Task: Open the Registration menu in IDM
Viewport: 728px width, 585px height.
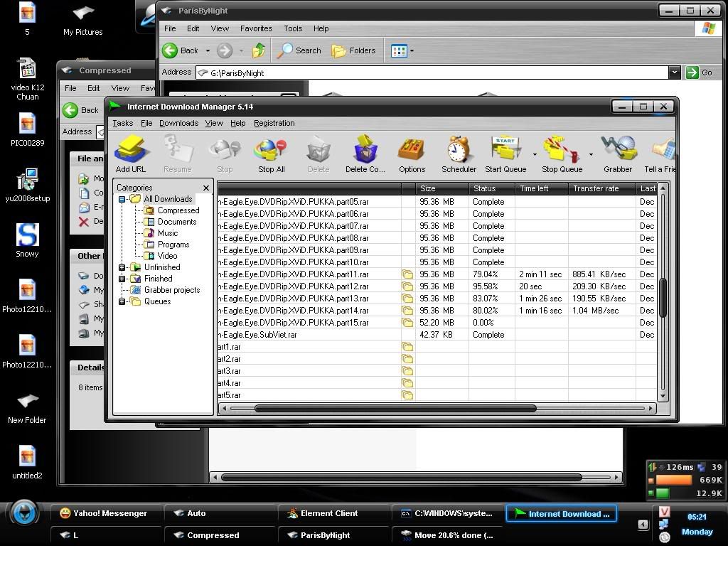Action: coord(274,123)
